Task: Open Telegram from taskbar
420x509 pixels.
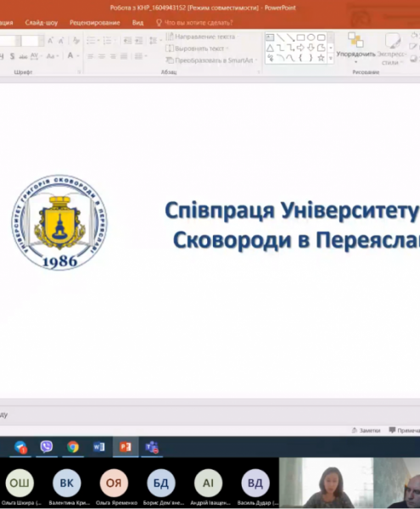Action: [x=20, y=447]
